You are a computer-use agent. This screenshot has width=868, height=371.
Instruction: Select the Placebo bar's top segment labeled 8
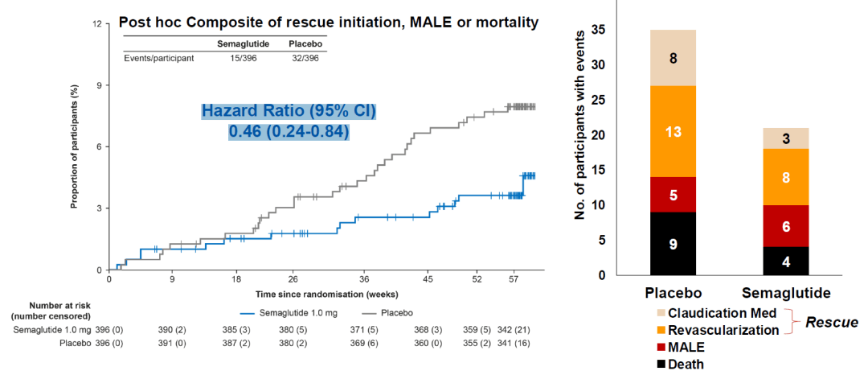click(674, 58)
